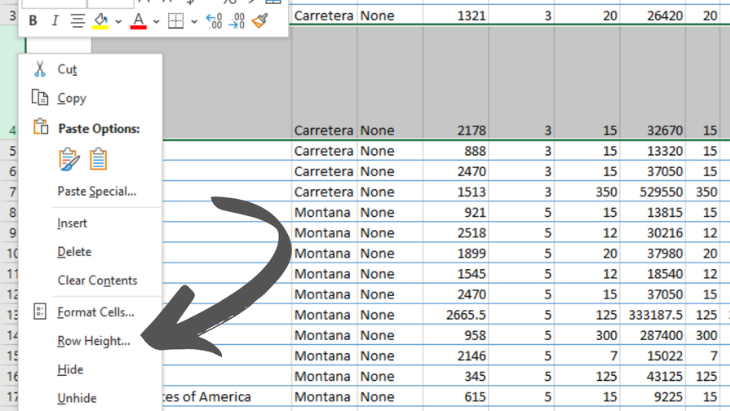Click the Format Cells icon
Image resolution: width=730 pixels, height=411 pixels.
tap(40, 311)
